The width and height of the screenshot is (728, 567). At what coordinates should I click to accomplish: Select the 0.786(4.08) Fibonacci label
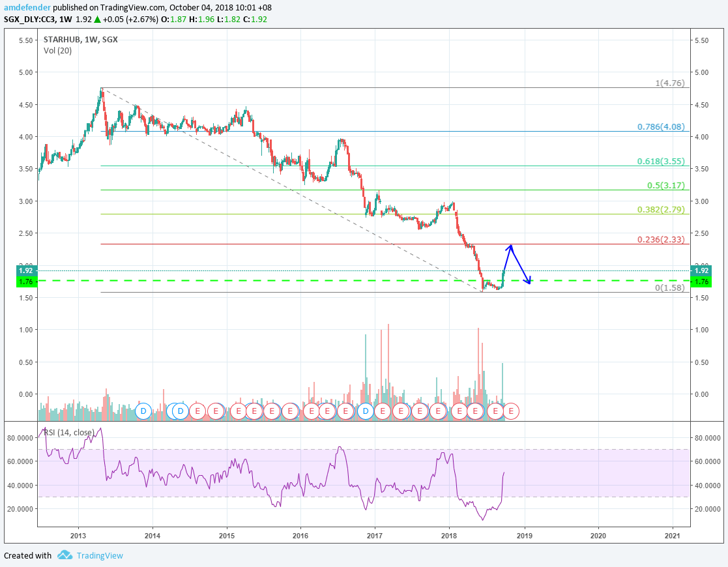pyautogui.click(x=661, y=127)
